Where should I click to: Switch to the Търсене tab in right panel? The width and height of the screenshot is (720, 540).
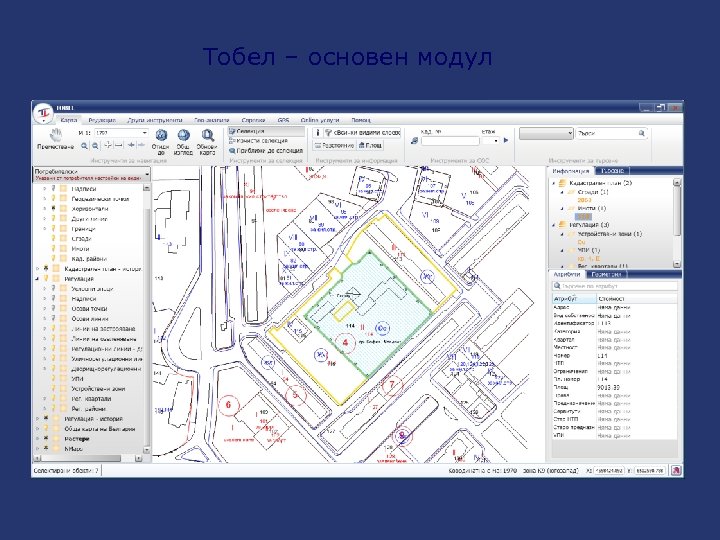[612, 171]
